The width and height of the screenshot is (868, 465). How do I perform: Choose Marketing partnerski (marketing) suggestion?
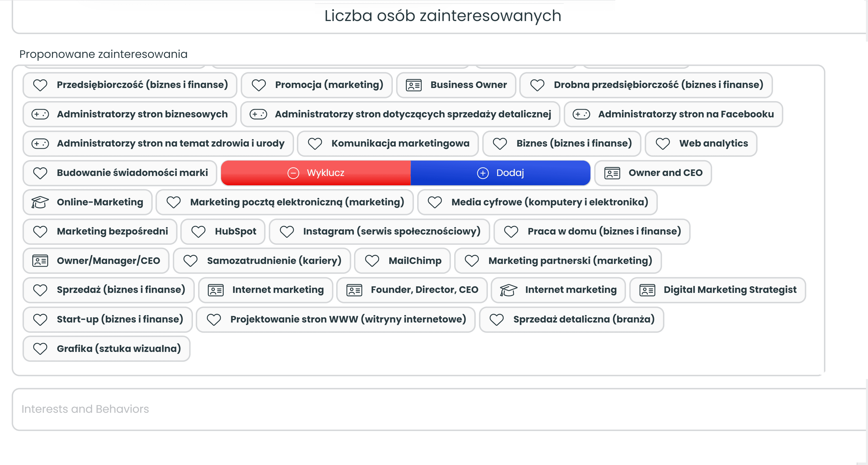[x=558, y=261]
